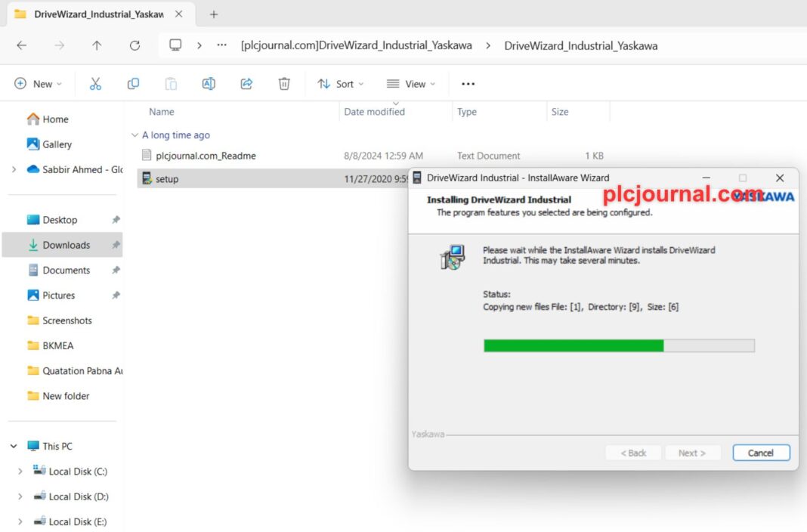The height and width of the screenshot is (532, 807).
Task: Click the [plcjournal.com]DriveWizard_Industrial_Yaskawa breadcrumb
Action: [356, 45]
